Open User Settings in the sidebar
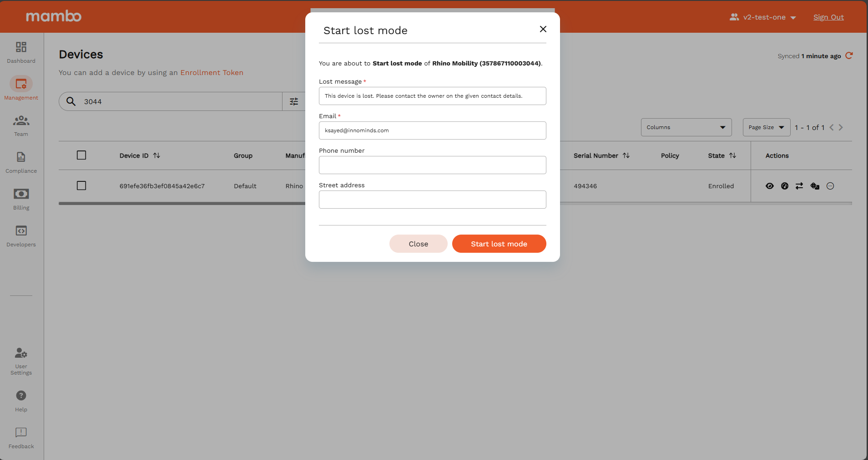The image size is (868, 460). [21, 361]
